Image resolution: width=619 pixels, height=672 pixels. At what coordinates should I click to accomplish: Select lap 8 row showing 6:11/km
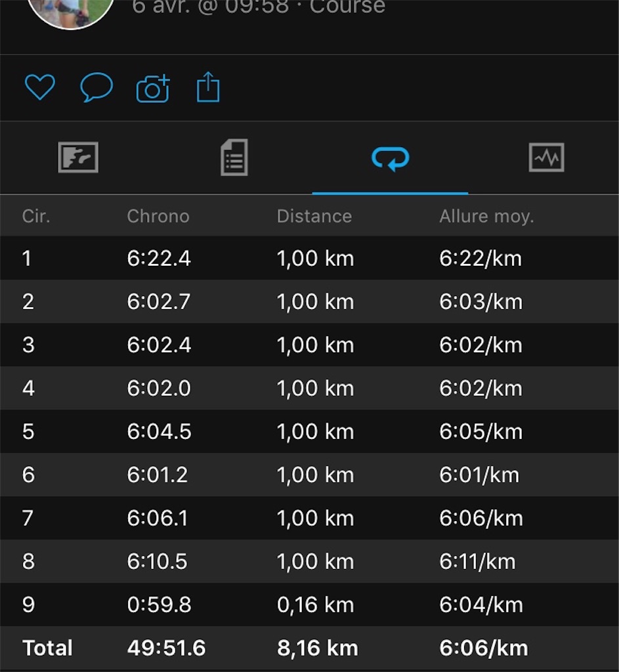310,561
